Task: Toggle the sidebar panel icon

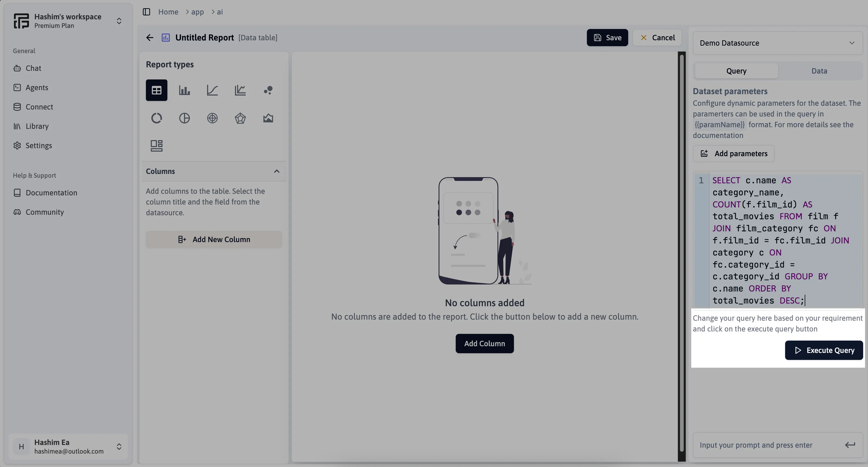Action: click(146, 12)
